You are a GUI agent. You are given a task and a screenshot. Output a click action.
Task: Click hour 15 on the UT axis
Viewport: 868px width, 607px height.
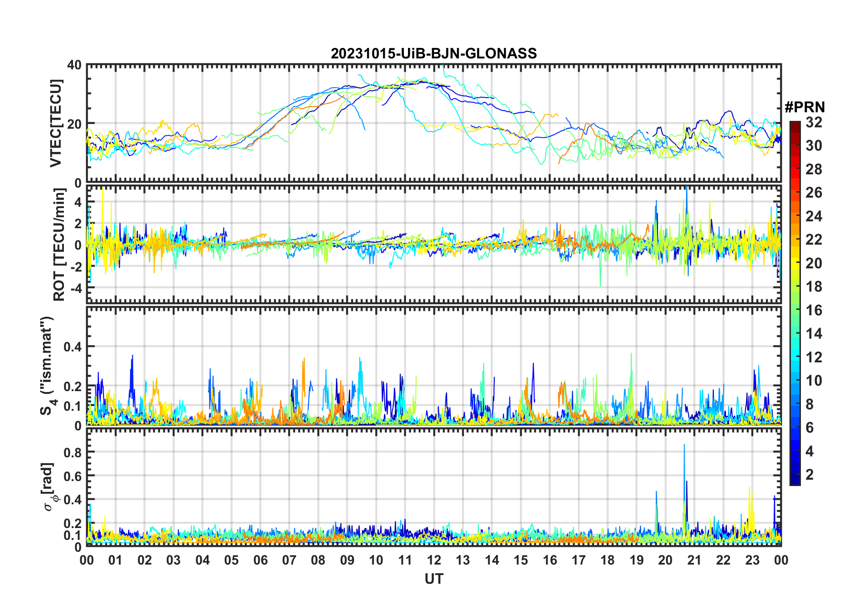point(521,560)
